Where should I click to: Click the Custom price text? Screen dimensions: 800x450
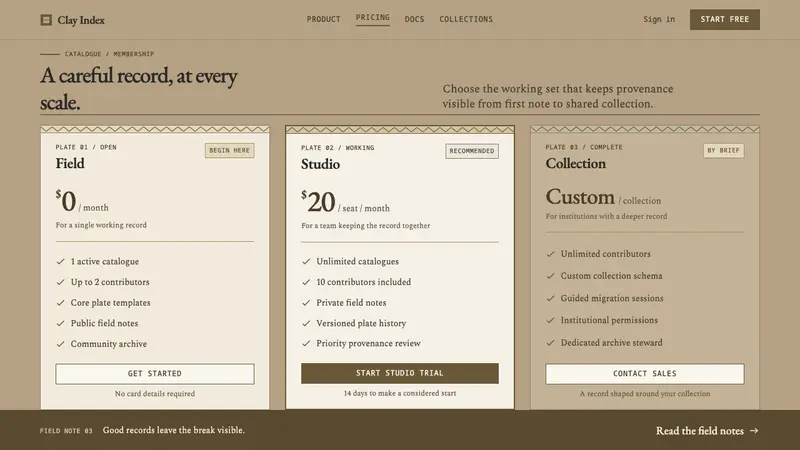point(580,196)
